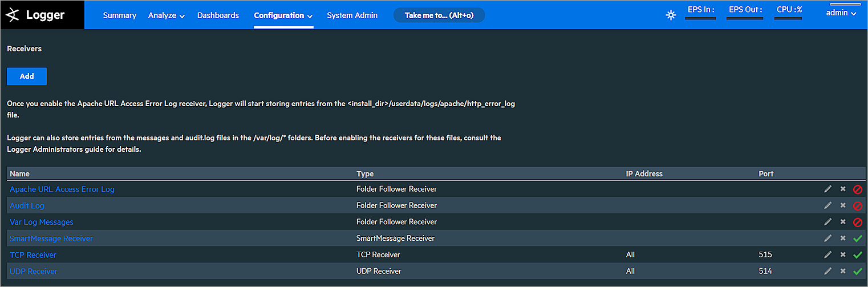Image resolution: width=868 pixels, height=287 pixels.
Task: Enable the Var Log Messages receiver
Action: [x=857, y=222]
